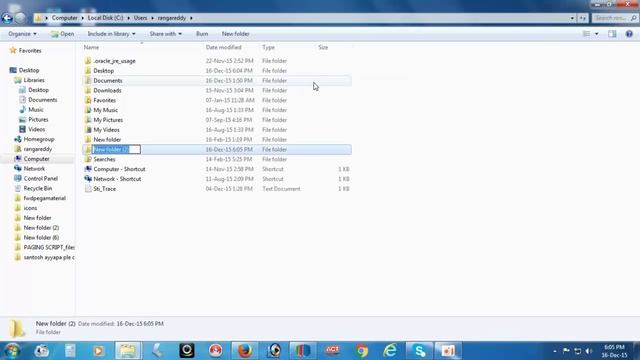Sort by the Date modified column header
The image size is (640, 360).
[x=224, y=47]
